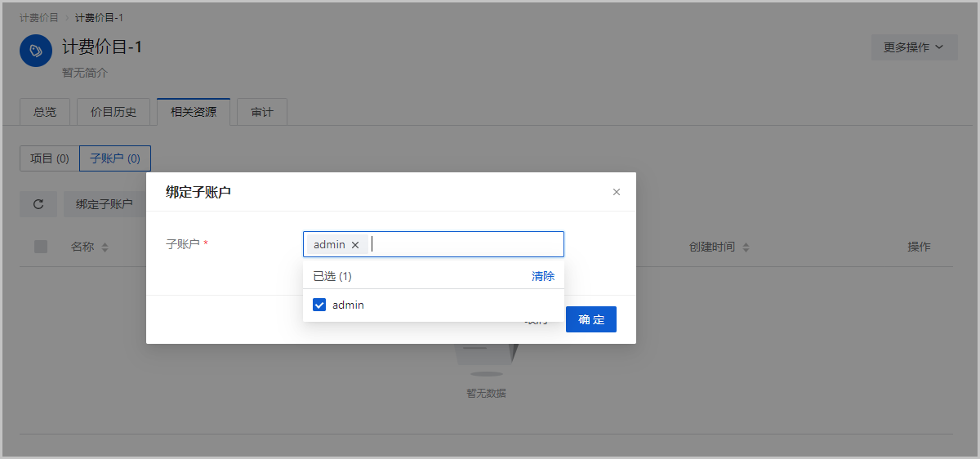This screenshot has width=980, height=459.
Task: Select the 相关资源 tab
Action: pyautogui.click(x=194, y=112)
